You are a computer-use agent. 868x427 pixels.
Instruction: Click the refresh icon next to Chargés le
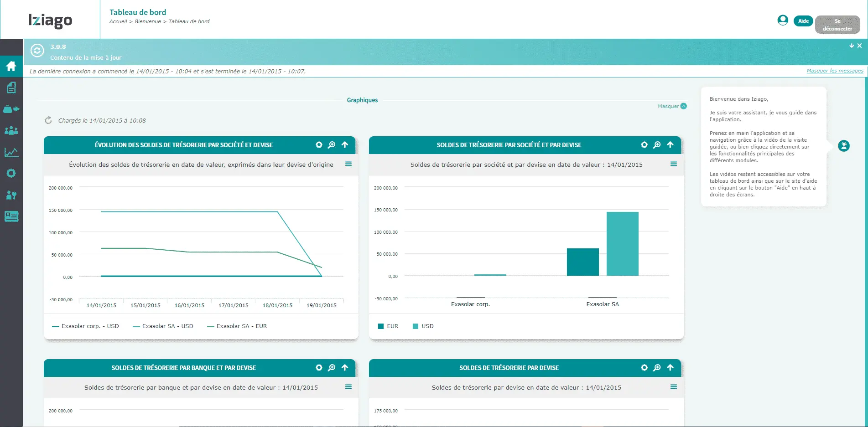pyautogui.click(x=48, y=120)
